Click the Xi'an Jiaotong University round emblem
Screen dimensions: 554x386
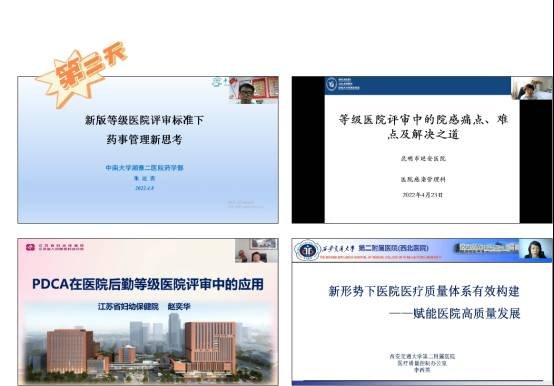click(307, 250)
